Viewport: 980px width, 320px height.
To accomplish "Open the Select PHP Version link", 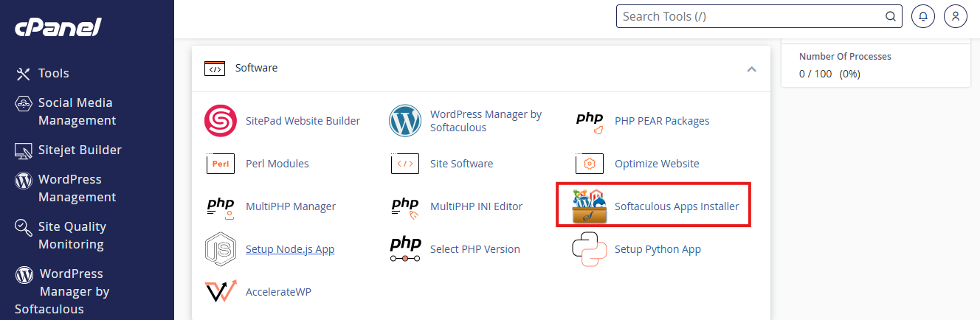I will pos(475,249).
